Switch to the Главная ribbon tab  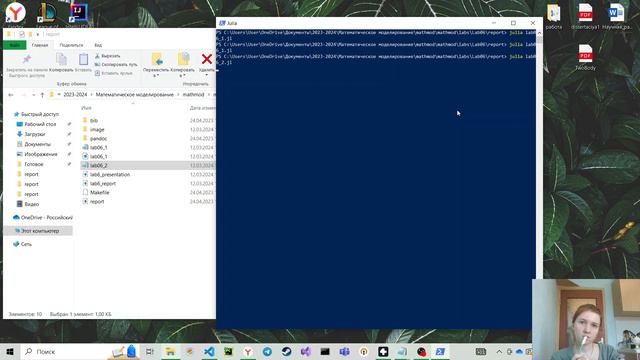coord(40,45)
